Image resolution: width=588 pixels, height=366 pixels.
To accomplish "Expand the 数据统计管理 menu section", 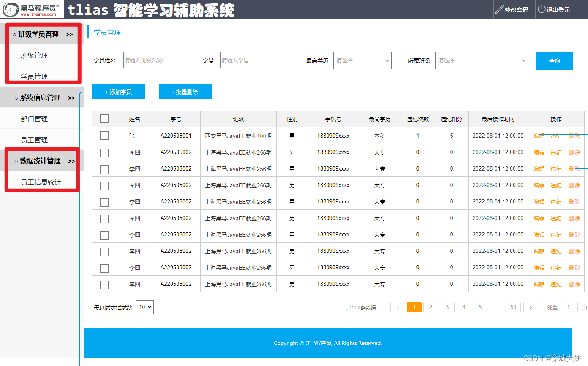I will pos(40,161).
